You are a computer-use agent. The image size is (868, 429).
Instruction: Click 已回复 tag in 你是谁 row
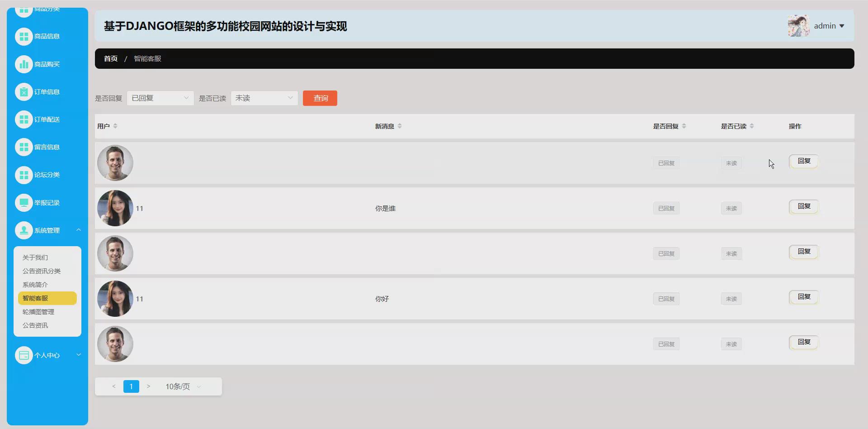pyautogui.click(x=666, y=209)
